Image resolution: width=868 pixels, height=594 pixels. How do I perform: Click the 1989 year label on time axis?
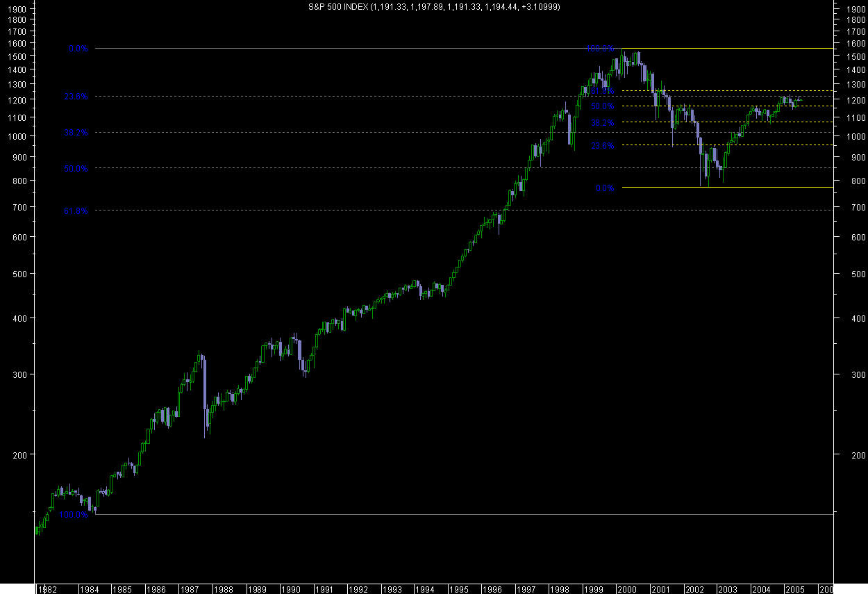point(258,589)
